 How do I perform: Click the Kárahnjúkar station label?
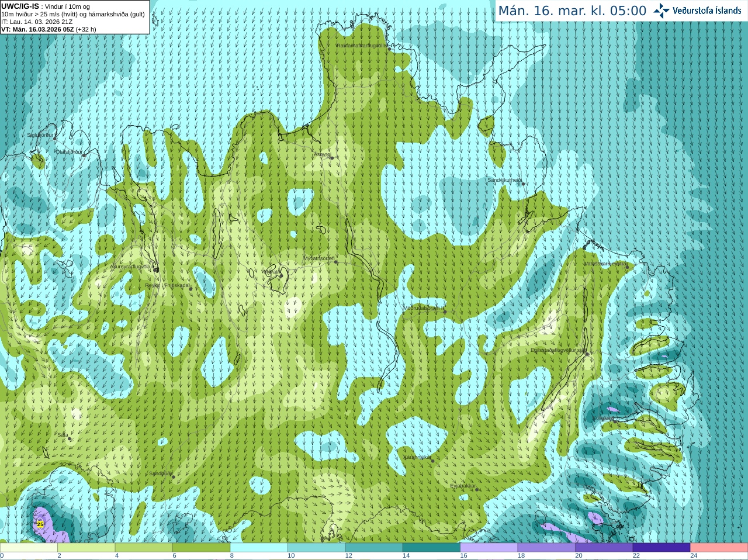click(417, 457)
